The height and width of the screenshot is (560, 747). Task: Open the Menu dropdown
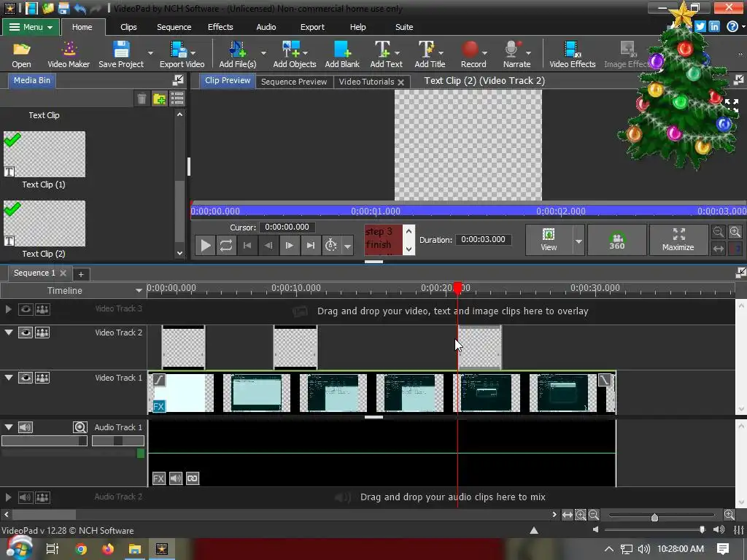tap(31, 27)
